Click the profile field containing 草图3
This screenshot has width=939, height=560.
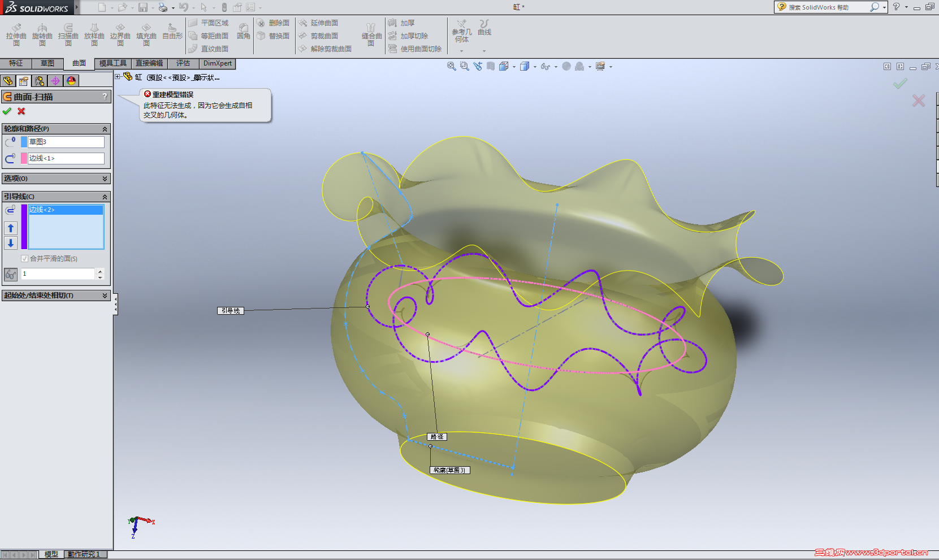coord(66,142)
